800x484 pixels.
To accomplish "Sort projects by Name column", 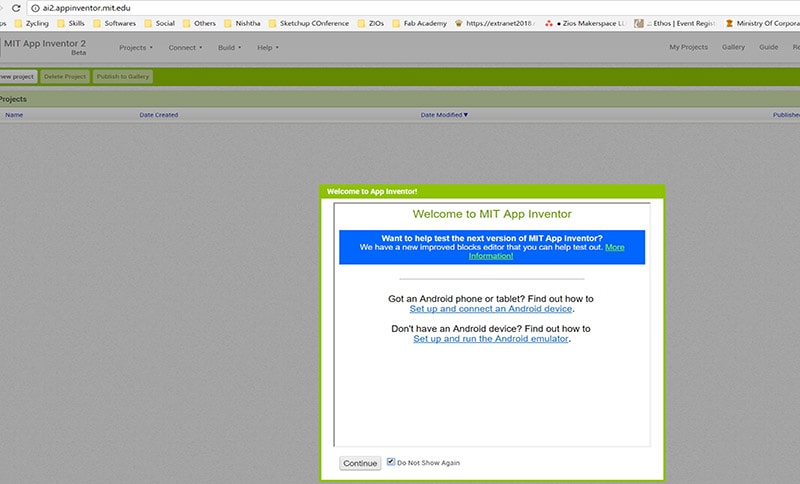I will click(14, 115).
